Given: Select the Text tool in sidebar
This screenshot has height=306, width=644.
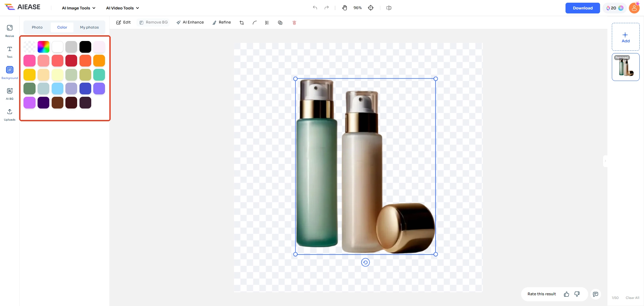Looking at the screenshot, I should (10, 51).
